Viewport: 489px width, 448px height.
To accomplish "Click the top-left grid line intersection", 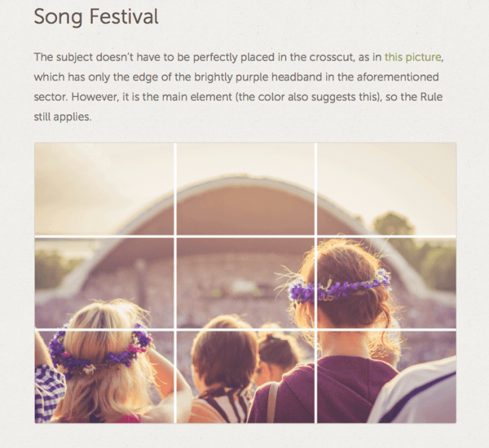I will (175, 237).
